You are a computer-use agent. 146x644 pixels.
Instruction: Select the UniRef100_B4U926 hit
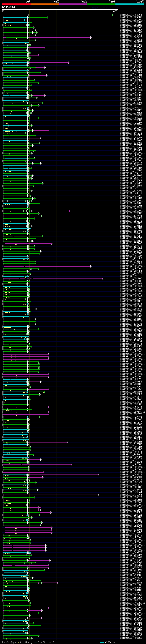[x=131, y=560]
